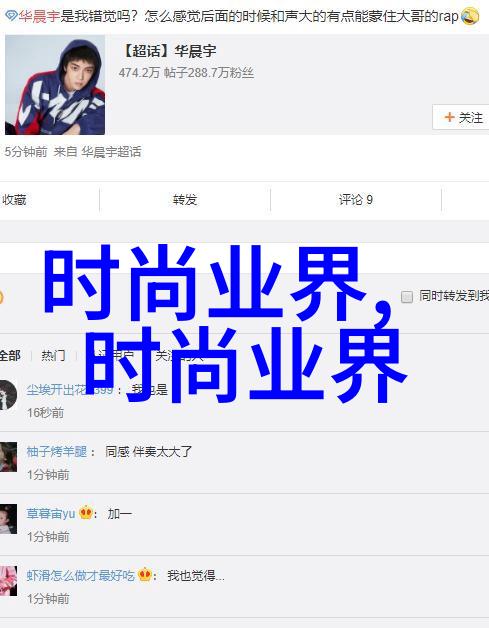Open 华晨宇 super topic cover photo
The width and height of the screenshot is (489, 628).
[x=55, y=85]
